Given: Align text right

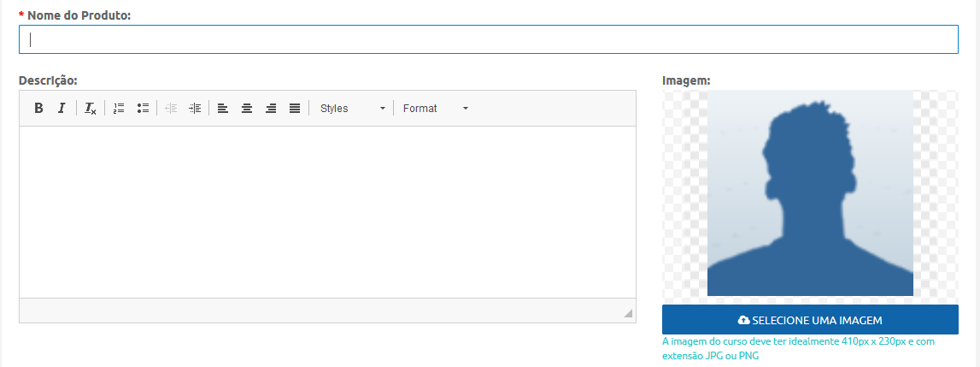Looking at the screenshot, I should point(271,109).
